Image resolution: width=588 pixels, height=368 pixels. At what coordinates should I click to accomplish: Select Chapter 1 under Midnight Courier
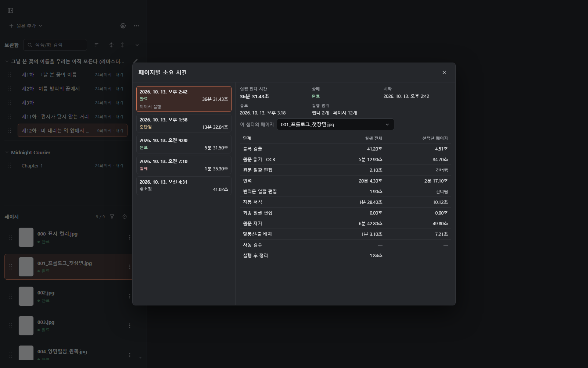pos(72,166)
